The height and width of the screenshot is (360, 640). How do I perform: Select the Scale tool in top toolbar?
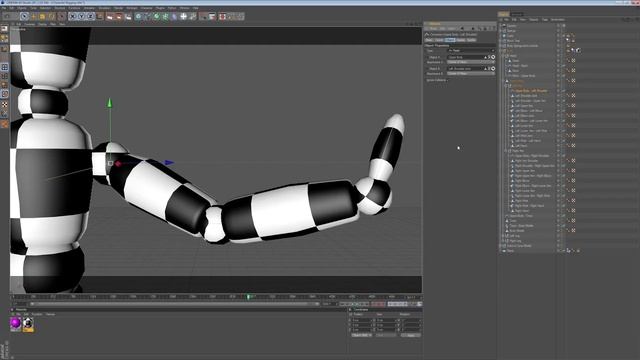[42, 16]
